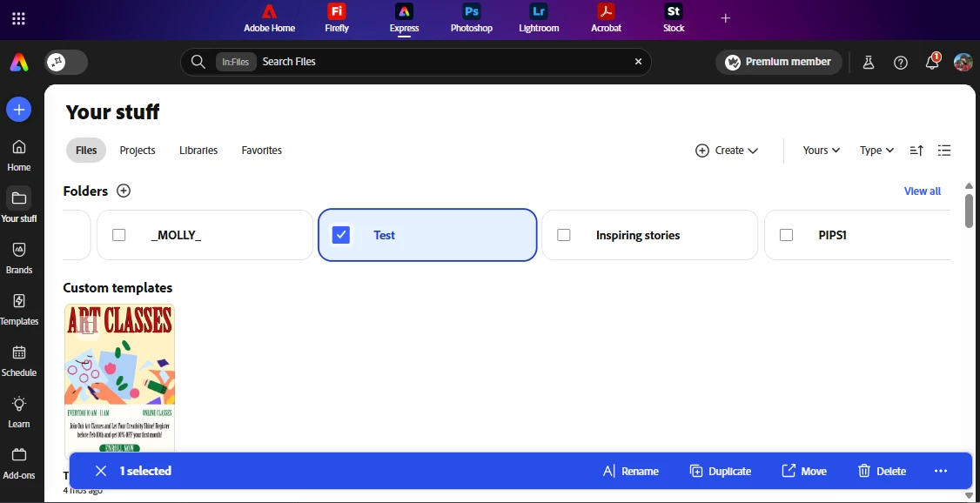The height and width of the screenshot is (503, 980).
Task: Switch to the Favorites tab
Action: (x=261, y=151)
